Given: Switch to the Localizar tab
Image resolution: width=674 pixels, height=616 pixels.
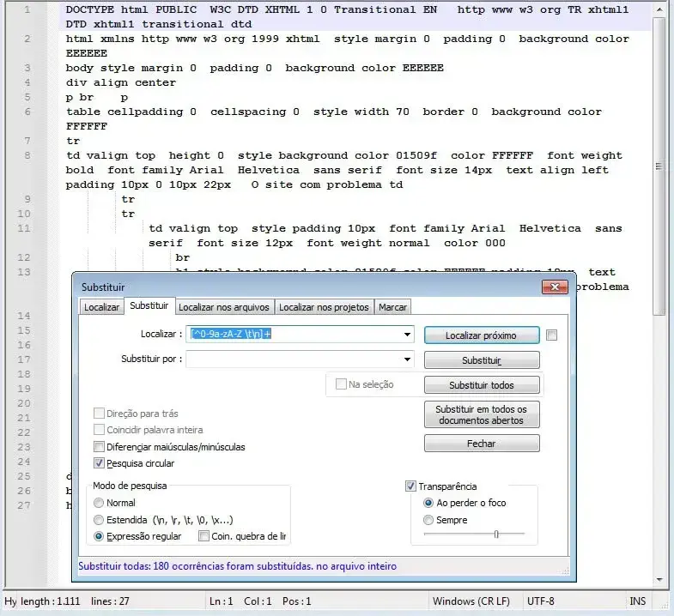Looking at the screenshot, I should point(101,307).
